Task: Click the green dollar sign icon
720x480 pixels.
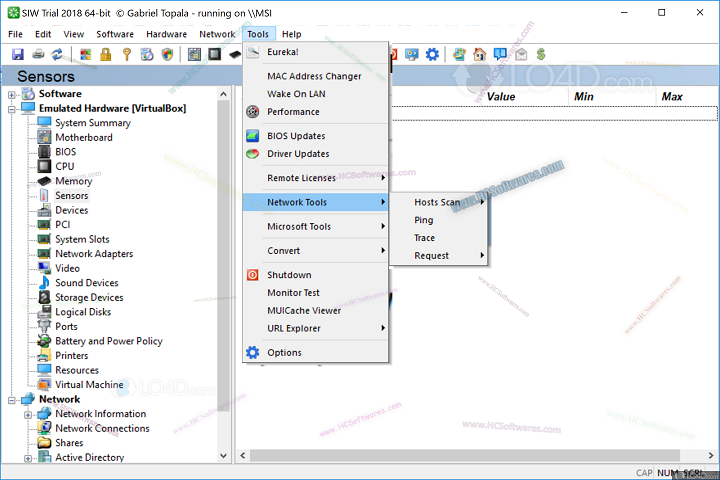Action: coord(540,54)
